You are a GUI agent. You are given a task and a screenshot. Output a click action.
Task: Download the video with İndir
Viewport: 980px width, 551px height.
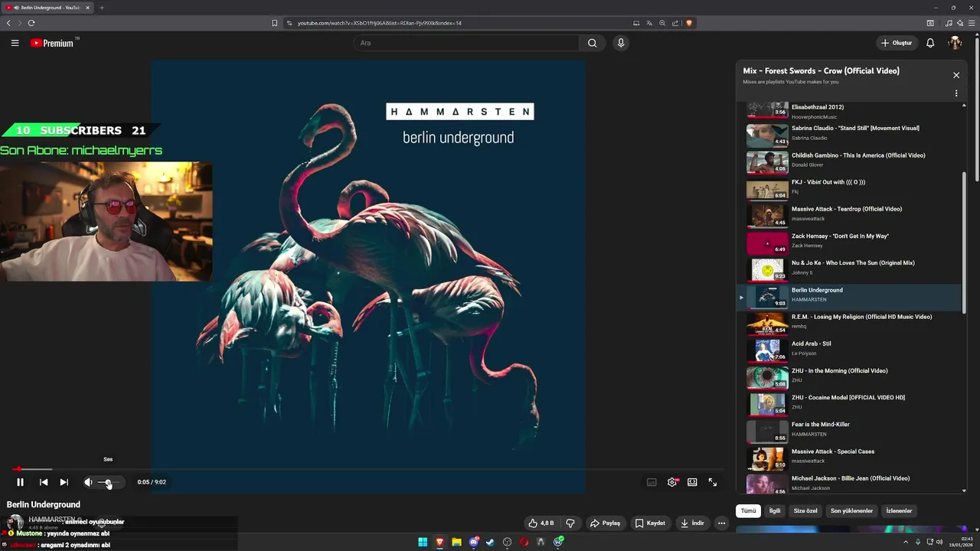click(692, 523)
